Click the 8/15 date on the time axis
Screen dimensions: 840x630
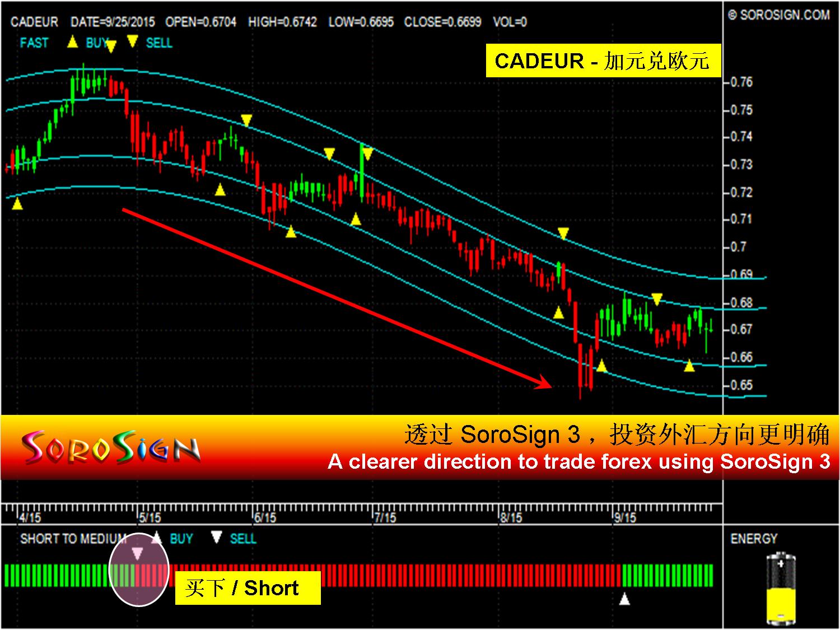pos(511,517)
